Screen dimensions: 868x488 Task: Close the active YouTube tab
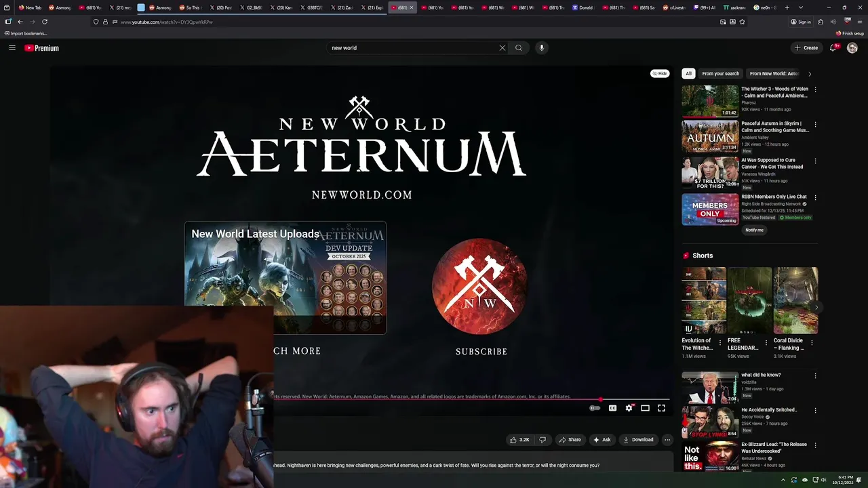(412, 7)
